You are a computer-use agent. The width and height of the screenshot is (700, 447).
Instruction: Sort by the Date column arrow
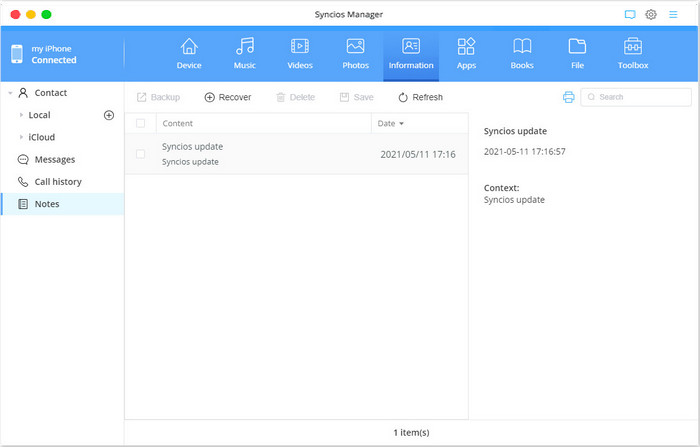tap(401, 124)
